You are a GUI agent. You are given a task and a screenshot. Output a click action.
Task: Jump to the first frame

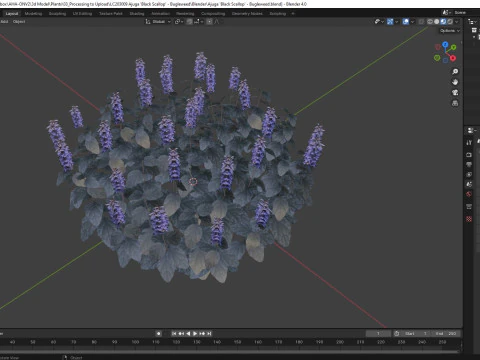[x=174, y=333]
